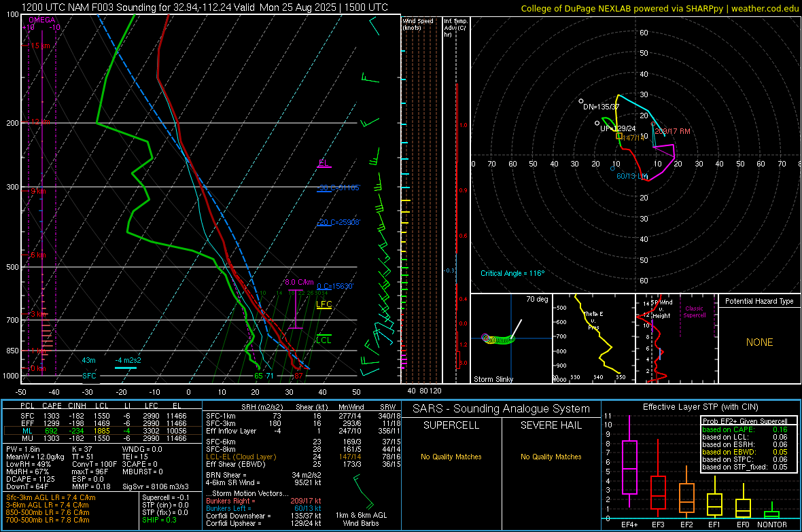Click the 0 C=15630' freezing level label
802x532 pixels.
[335, 287]
